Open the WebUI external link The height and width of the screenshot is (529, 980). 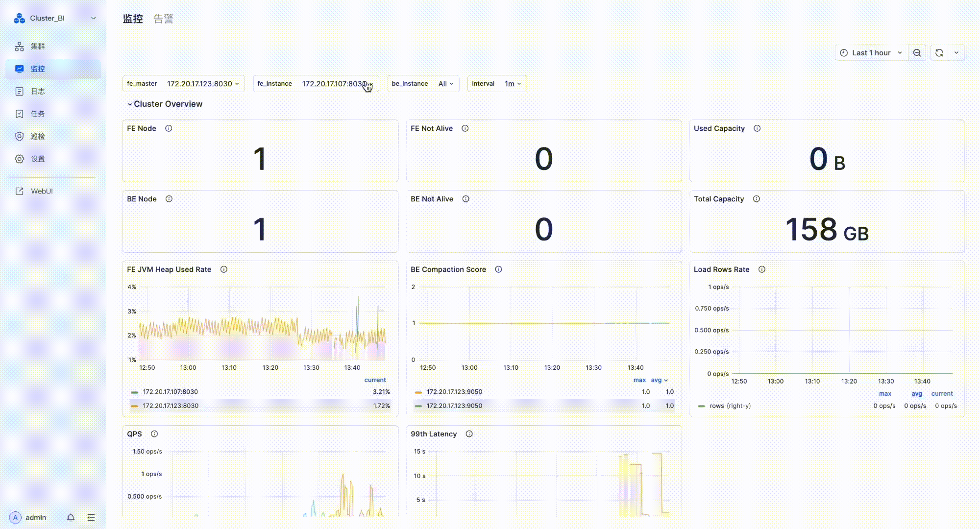[x=41, y=191]
